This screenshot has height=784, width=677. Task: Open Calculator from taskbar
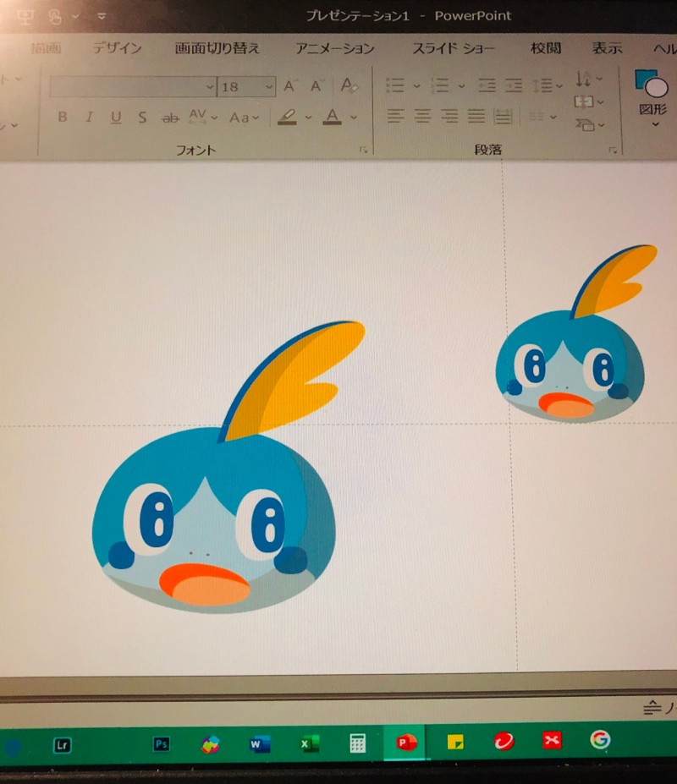pyautogui.click(x=357, y=743)
